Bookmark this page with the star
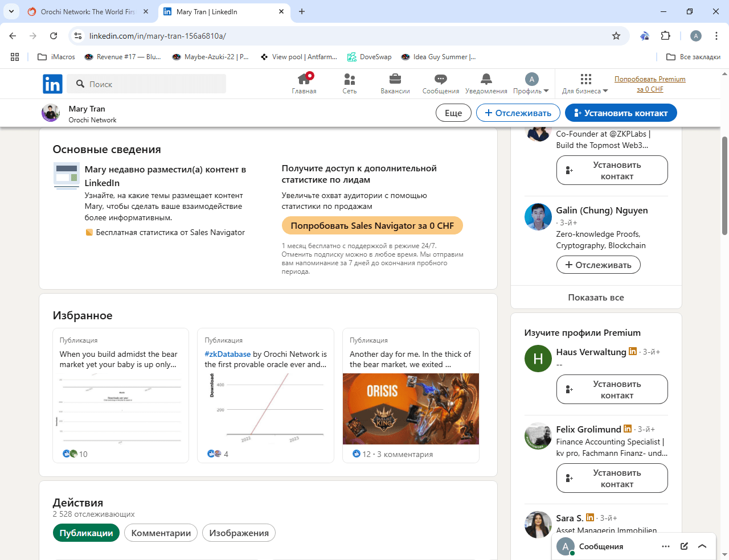Image resolution: width=729 pixels, height=560 pixels. pos(616,36)
